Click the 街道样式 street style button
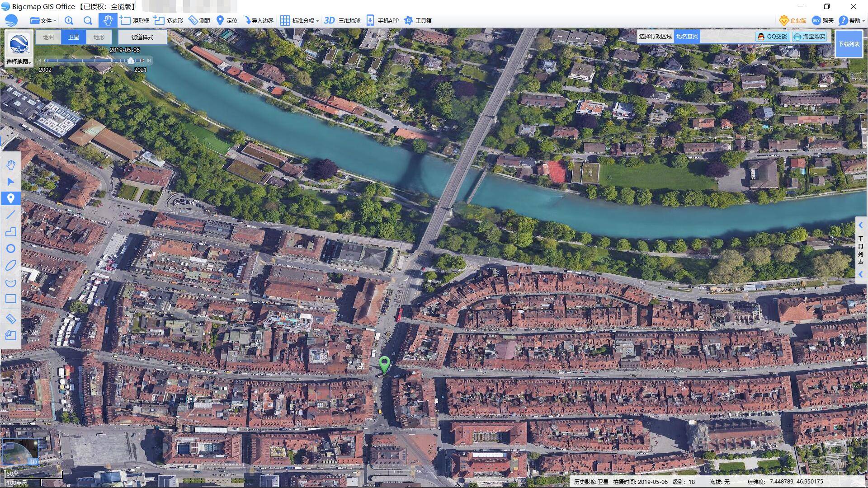This screenshot has height=488, width=868. click(142, 37)
